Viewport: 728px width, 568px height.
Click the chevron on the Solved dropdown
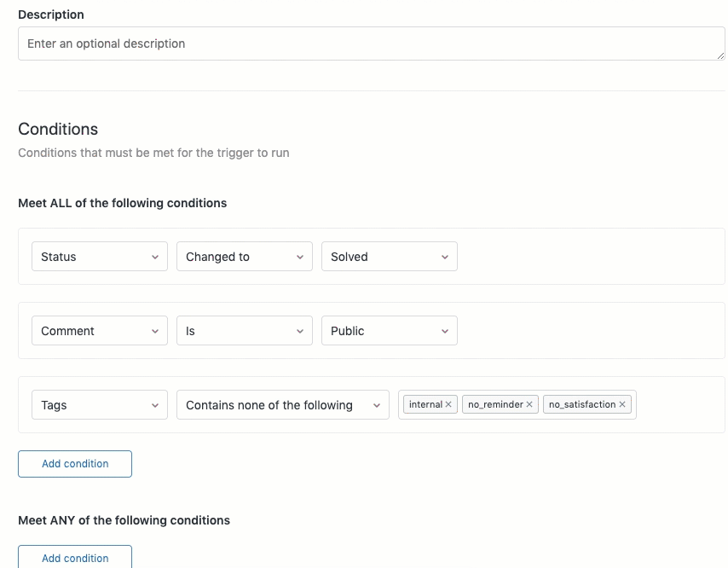coord(445,256)
